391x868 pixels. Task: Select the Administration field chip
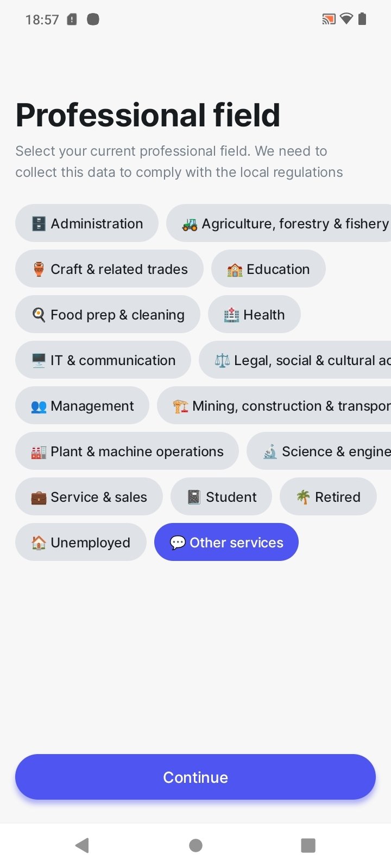pyautogui.click(x=87, y=223)
